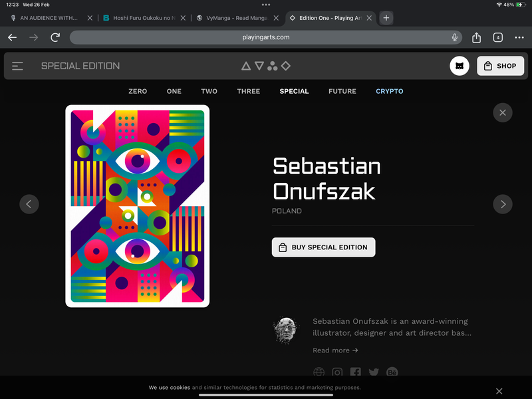This screenshot has width=532, height=399.
Task: Tap the browser share icon
Action: [x=476, y=37]
